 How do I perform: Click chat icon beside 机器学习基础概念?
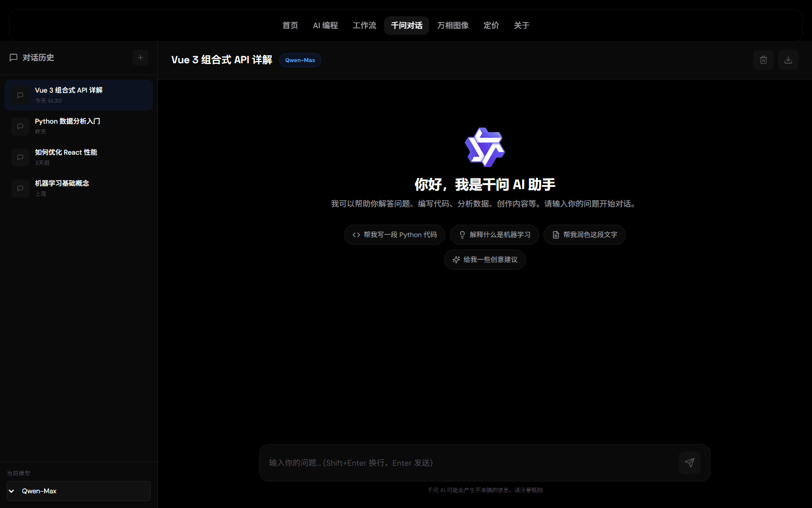pos(20,189)
